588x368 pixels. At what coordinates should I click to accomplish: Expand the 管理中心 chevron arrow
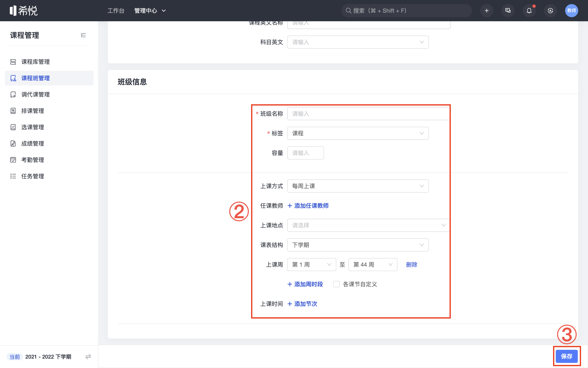point(164,11)
